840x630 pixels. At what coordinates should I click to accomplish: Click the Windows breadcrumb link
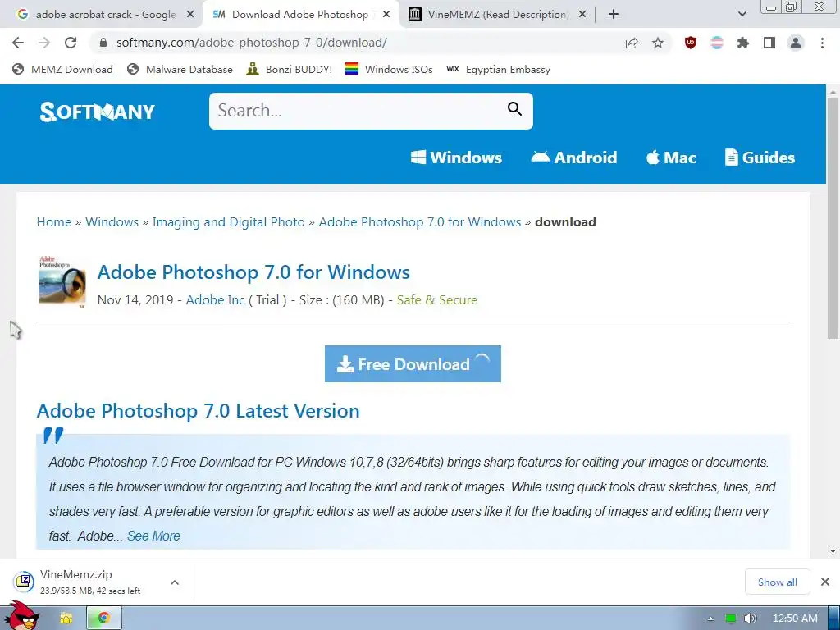(112, 221)
